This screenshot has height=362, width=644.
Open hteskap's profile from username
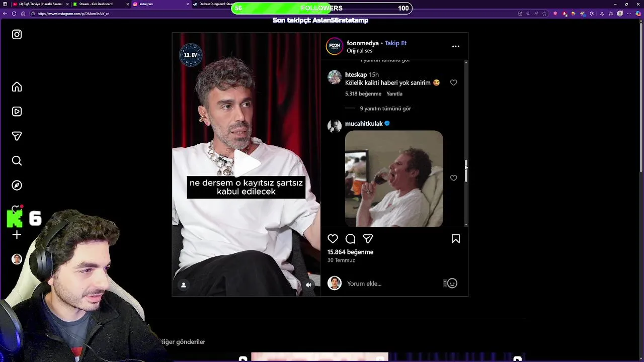point(356,74)
